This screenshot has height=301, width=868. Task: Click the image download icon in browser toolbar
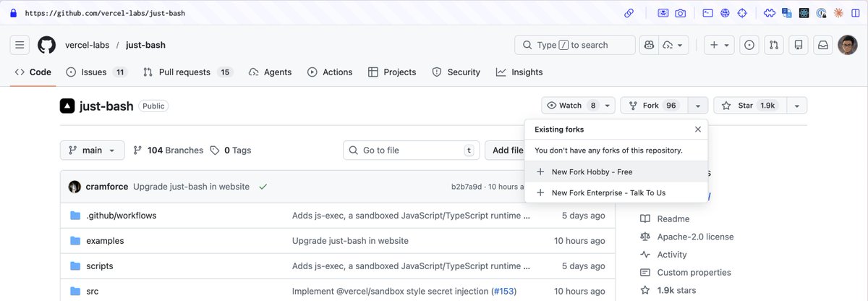pyautogui.click(x=663, y=13)
